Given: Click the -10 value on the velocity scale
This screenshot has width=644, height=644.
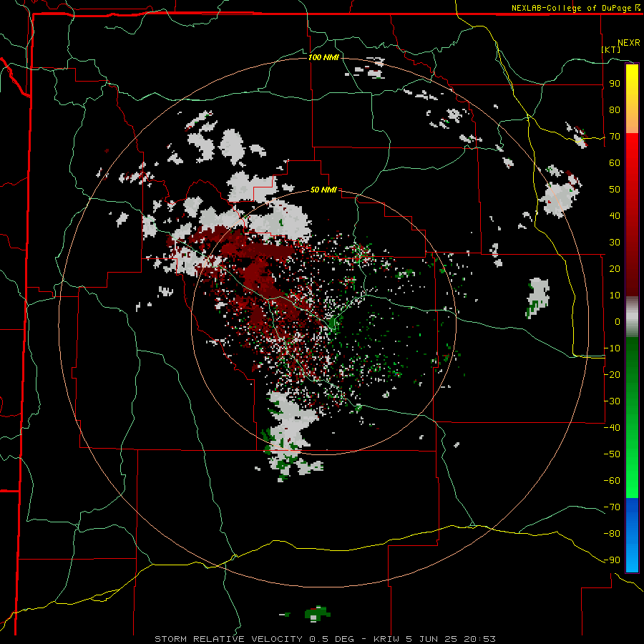Looking at the screenshot, I should 612,348.
